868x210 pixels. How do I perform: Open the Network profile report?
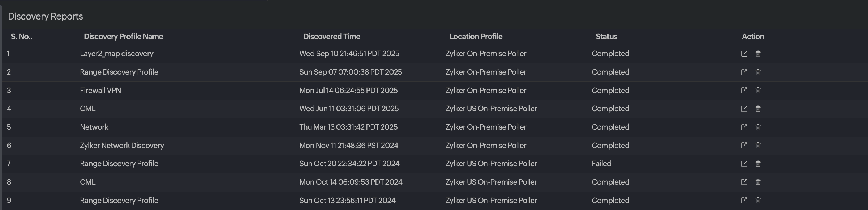click(x=744, y=127)
